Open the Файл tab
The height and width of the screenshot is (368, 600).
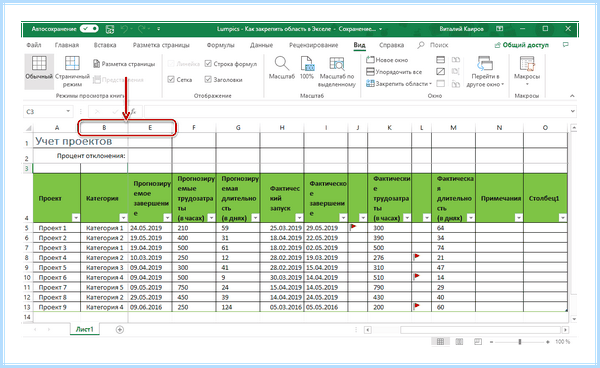click(x=34, y=45)
